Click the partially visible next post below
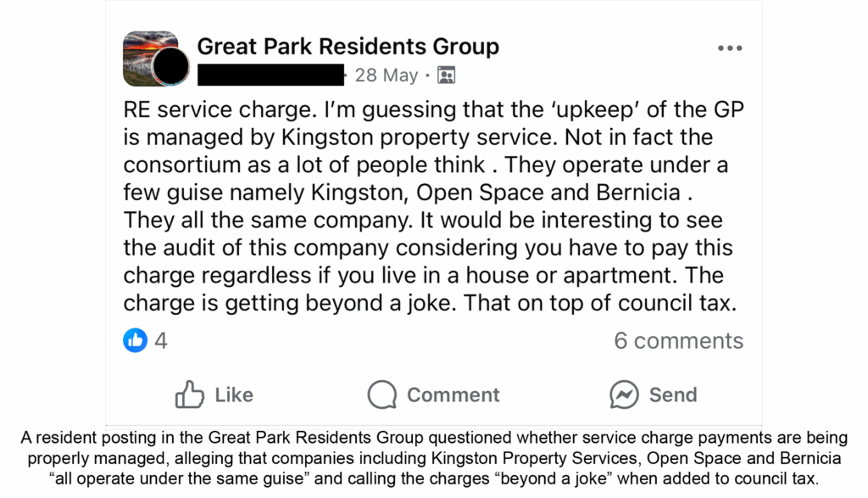Viewport: 868px width, 498px height. coord(432,428)
